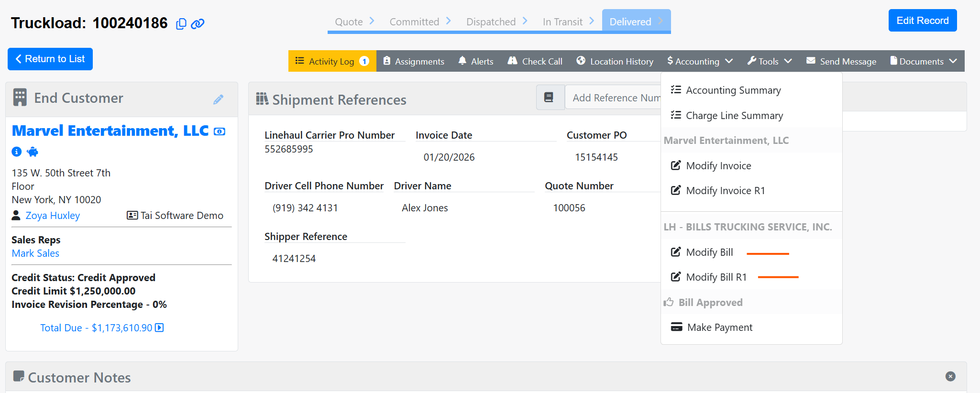Expand the Accounting dropdown menu
980x393 pixels.
tap(700, 61)
